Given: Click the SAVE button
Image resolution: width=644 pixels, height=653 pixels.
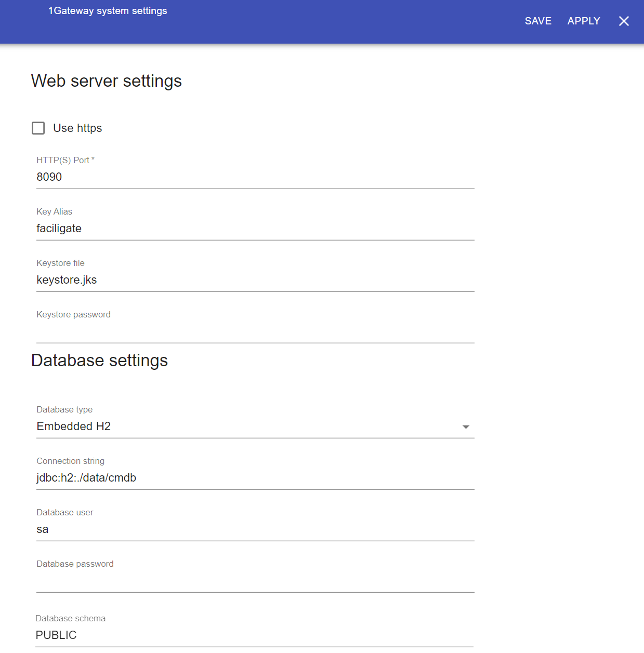Looking at the screenshot, I should coord(537,21).
